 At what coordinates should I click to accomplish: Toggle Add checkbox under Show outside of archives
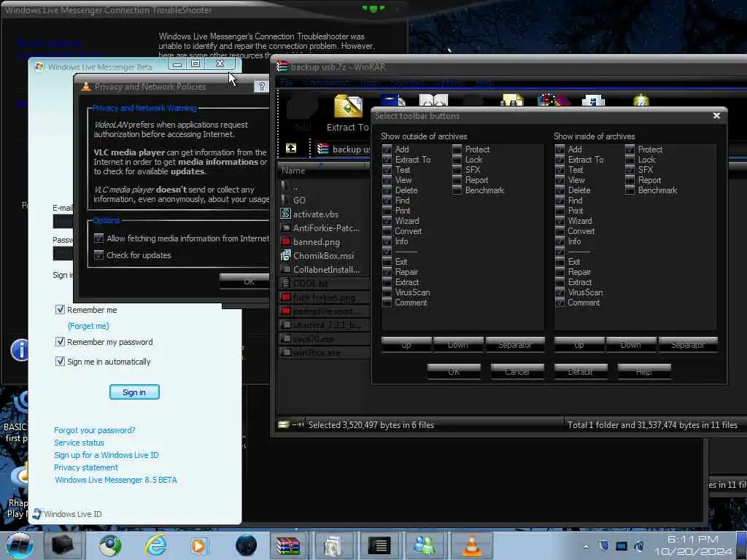pyautogui.click(x=387, y=149)
